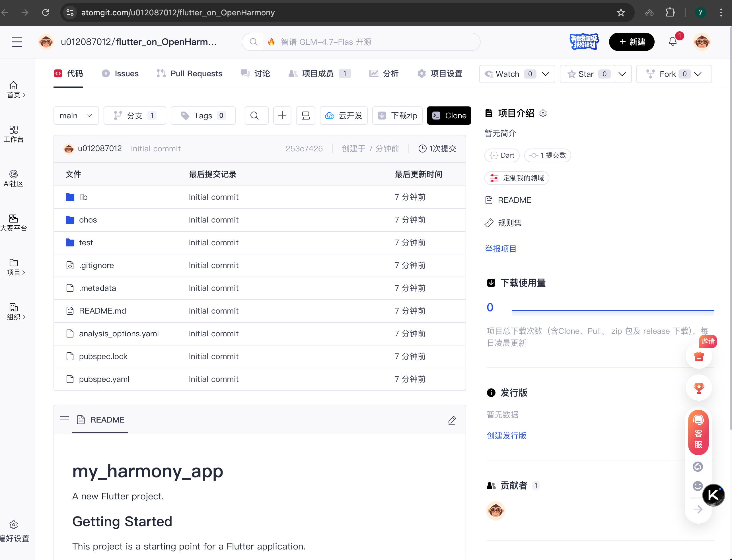
Task: View Tags button
Action: click(x=203, y=116)
